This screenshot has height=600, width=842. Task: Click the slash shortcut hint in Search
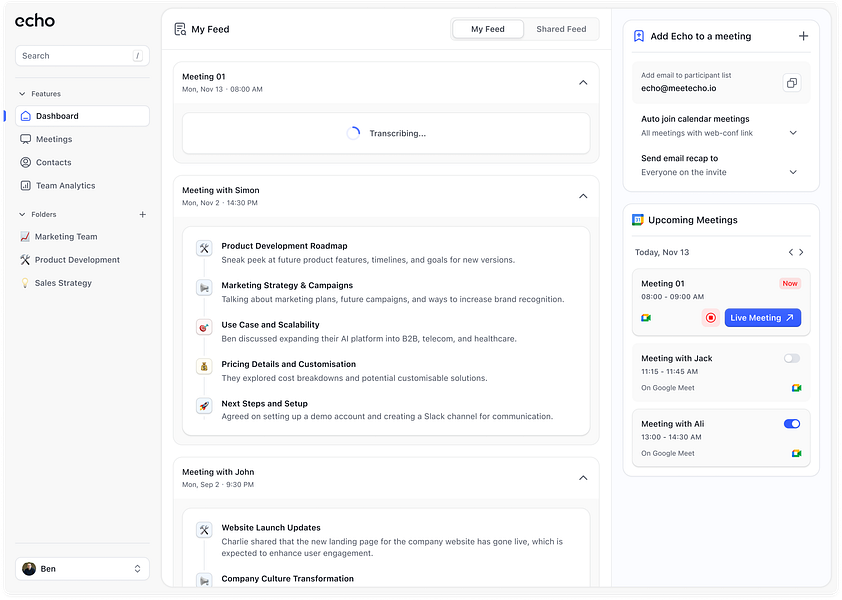pos(137,56)
